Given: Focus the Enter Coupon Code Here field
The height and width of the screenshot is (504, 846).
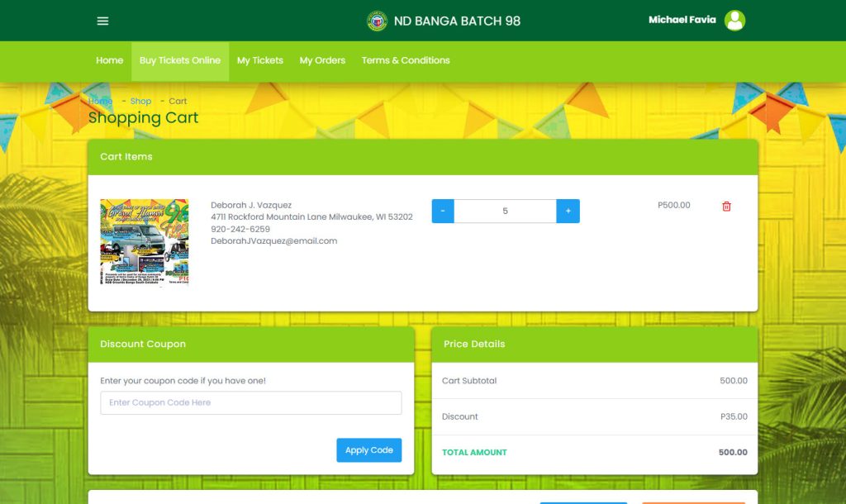Looking at the screenshot, I should (x=251, y=403).
